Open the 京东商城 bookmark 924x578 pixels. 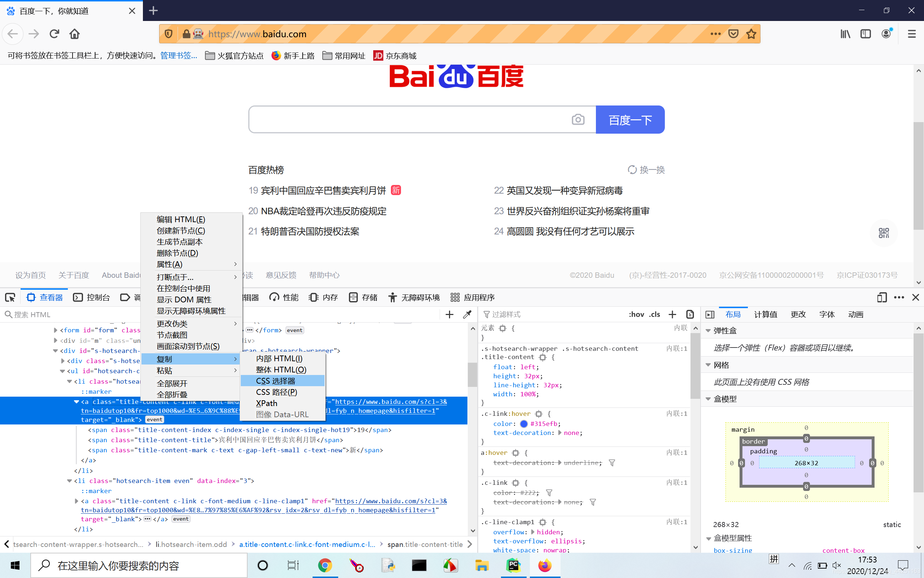point(395,56)
